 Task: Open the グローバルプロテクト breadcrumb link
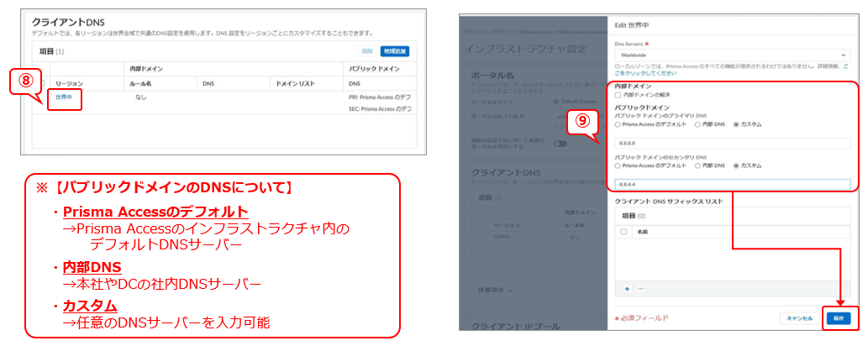click(489, 33)
